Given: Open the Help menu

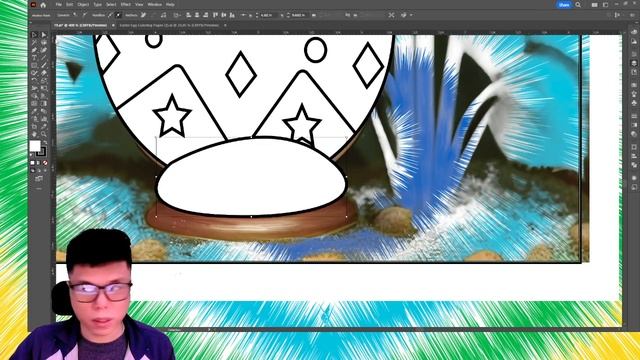Looking at the screenshot, I should [170, 4].
